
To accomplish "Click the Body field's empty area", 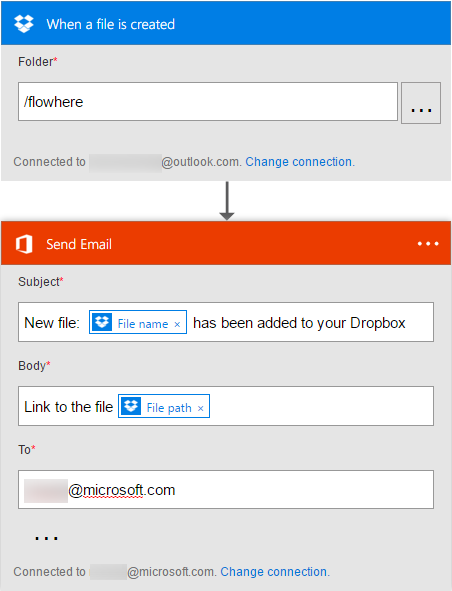I will coord(320,406).
